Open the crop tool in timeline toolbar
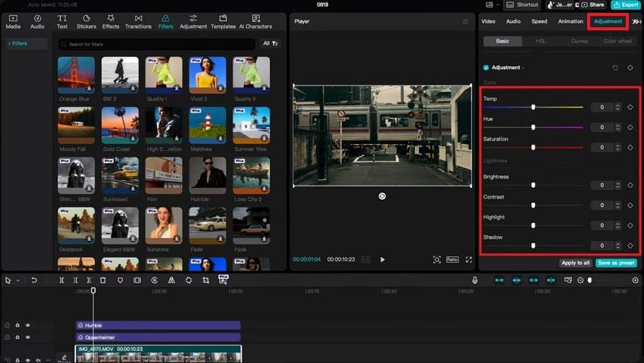Viewport: 644px width, 363px height. tap(206, 280)
